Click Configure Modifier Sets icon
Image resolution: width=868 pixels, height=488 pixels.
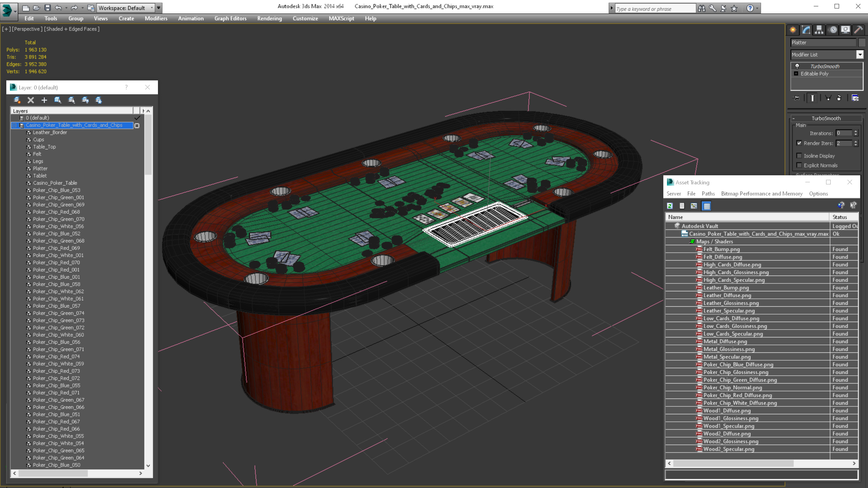click(855, 98)
